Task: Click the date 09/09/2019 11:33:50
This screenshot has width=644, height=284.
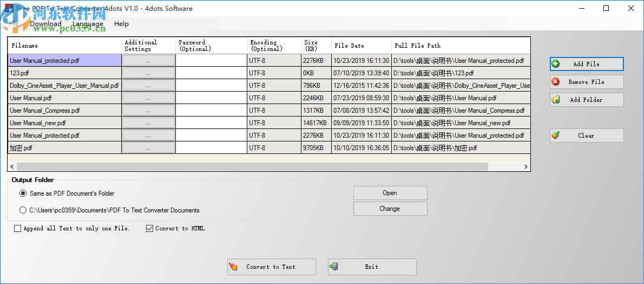Action: point(362,122)
